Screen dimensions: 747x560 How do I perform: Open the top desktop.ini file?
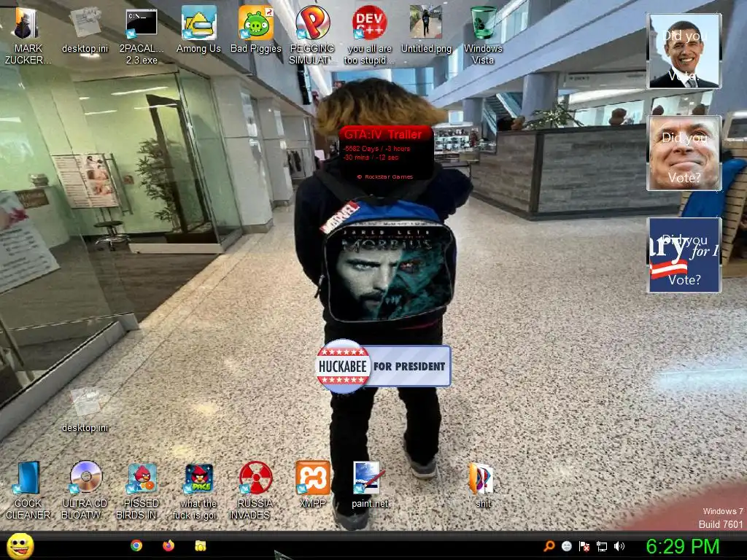point(85,23)
